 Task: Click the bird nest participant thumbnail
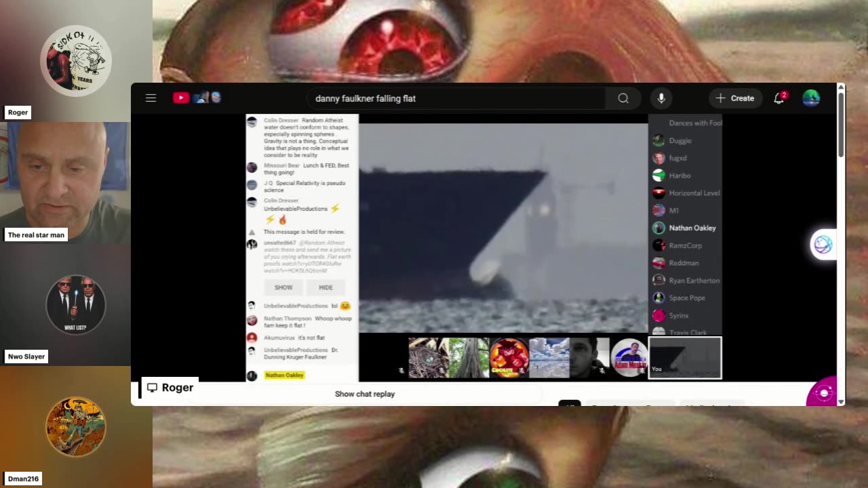pyautogui.click(x=428, y=357)
